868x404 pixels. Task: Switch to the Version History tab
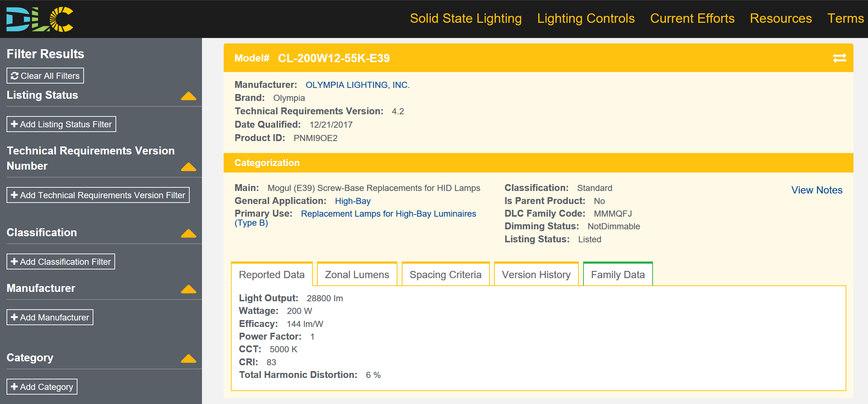pos(536,274)
